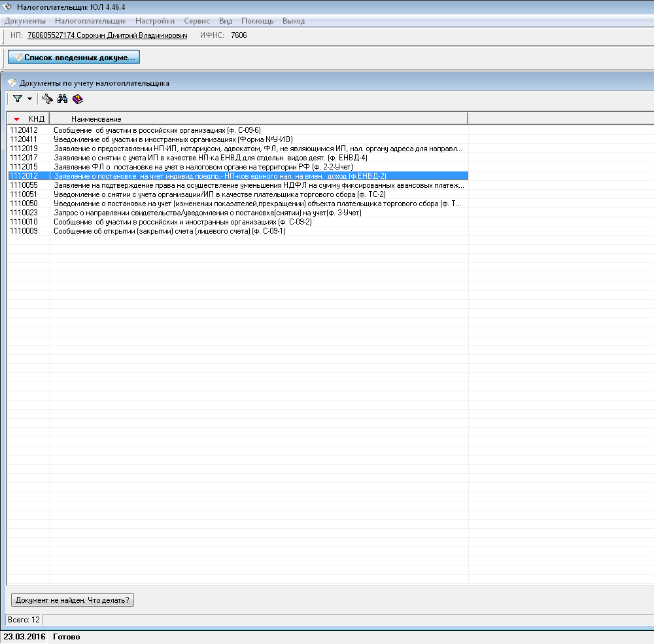
Task: Click the taxpayer link Сорокин Дмитрий Владимирович
Action: [107, 35]
